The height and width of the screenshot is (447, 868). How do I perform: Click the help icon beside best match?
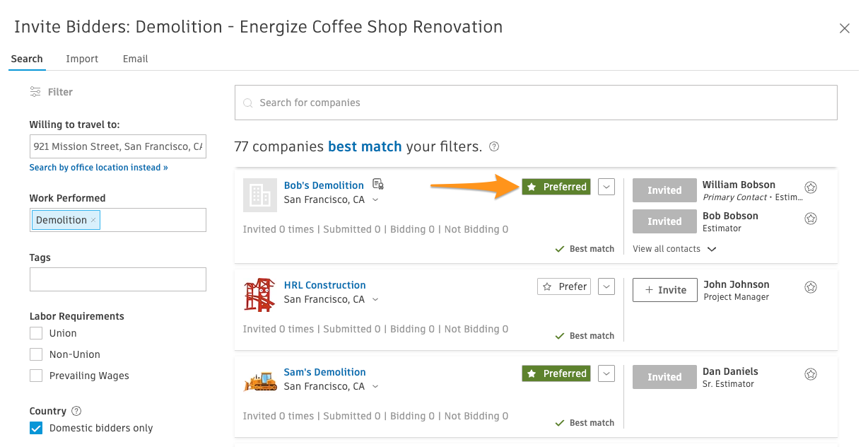pyautogui.click(x=494, y=147)
